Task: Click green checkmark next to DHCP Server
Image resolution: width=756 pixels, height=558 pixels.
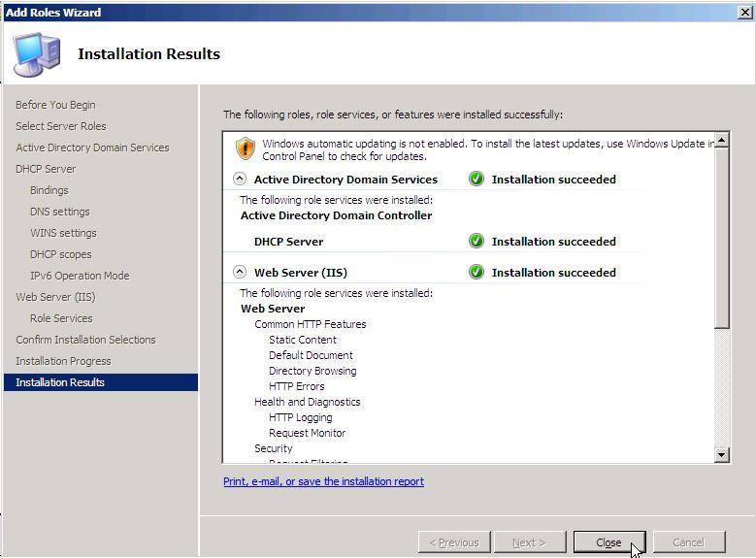Action: (476, 242)
